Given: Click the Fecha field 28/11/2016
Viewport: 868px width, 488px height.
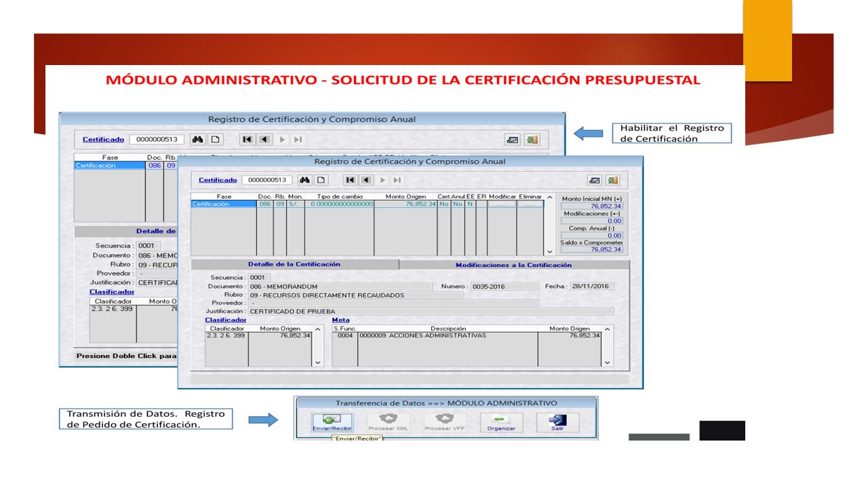Looking at the screenshot, I should [x=591, y=286].
